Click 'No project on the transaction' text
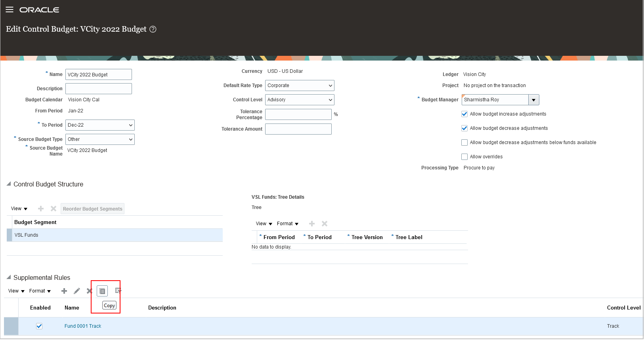This screenshot has height=340, width=644. 495,85
